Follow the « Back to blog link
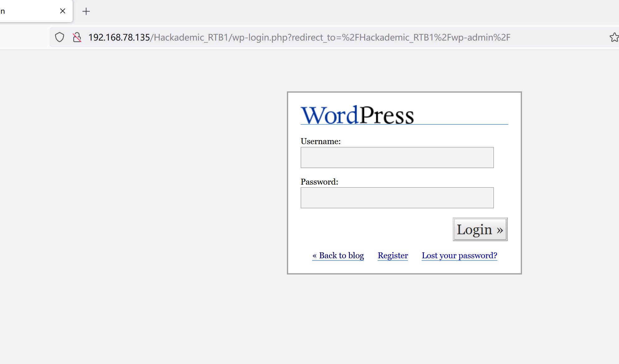This screenshot has width=619, height=364. click(338, 255)
